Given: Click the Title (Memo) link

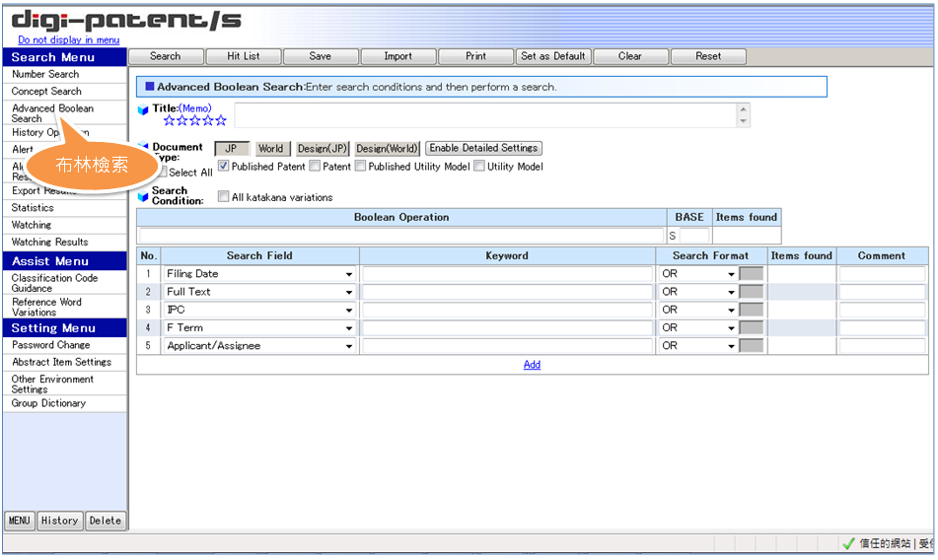Looking at the screenshot, I should (195, 108).
